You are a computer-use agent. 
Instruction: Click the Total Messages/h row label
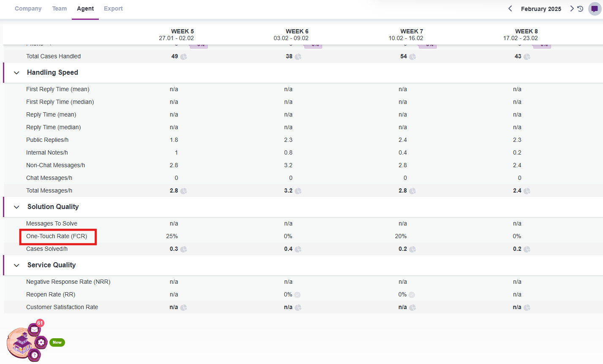click(x=49, y=190)
